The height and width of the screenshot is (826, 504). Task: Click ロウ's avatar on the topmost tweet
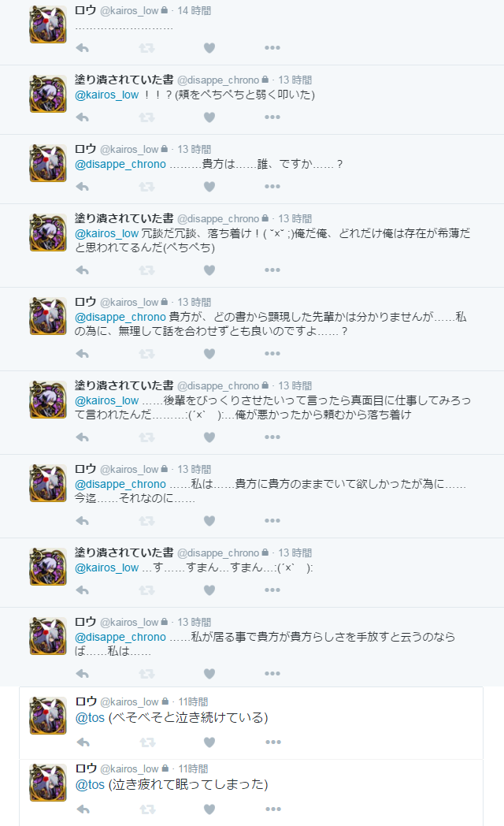pos(48,24)
